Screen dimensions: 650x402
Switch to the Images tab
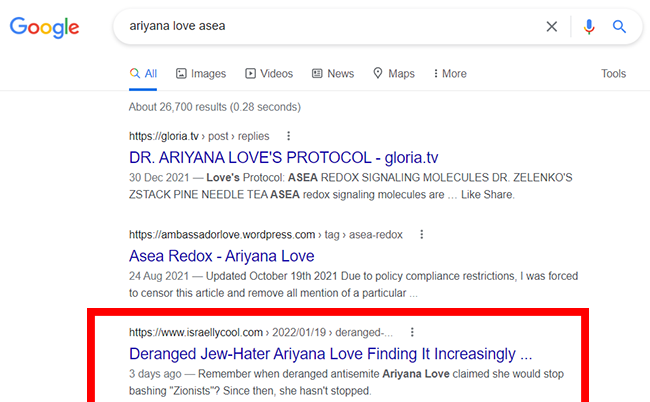click(x=201, y=74)
